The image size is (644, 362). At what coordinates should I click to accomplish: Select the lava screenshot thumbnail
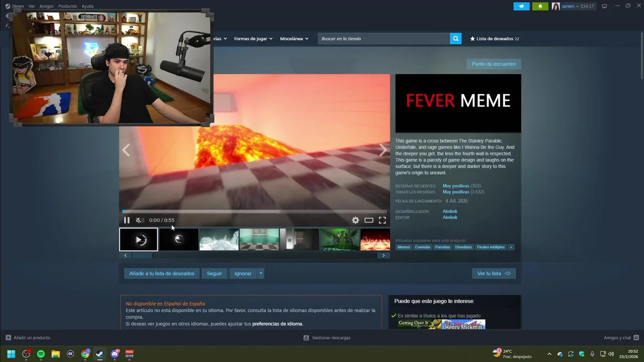(375, 239)
